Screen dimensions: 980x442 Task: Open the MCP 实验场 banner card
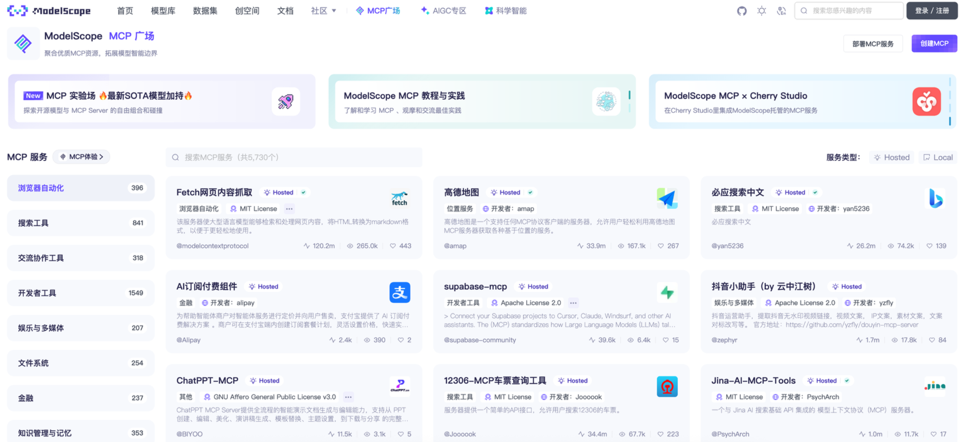point(162,101)
